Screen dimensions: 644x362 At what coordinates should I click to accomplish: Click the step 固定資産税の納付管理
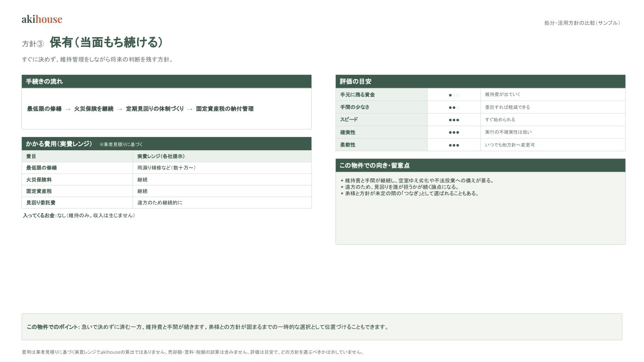pos(225,109)
